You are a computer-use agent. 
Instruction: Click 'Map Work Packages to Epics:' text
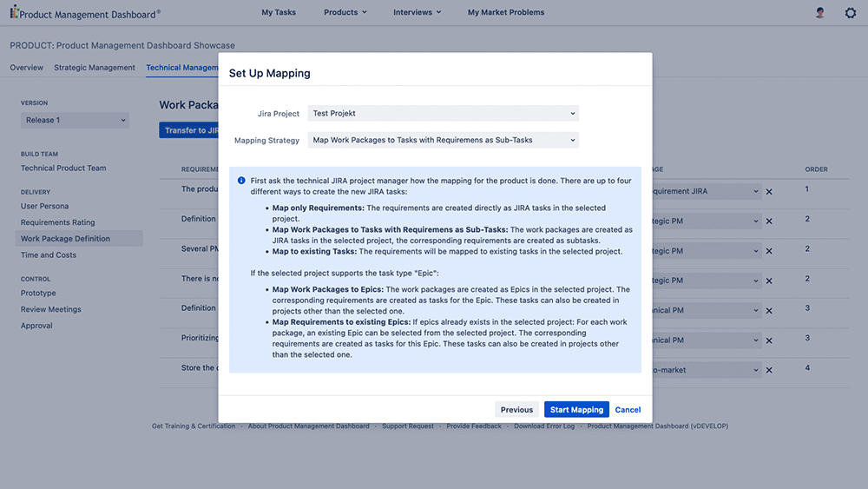327,289
